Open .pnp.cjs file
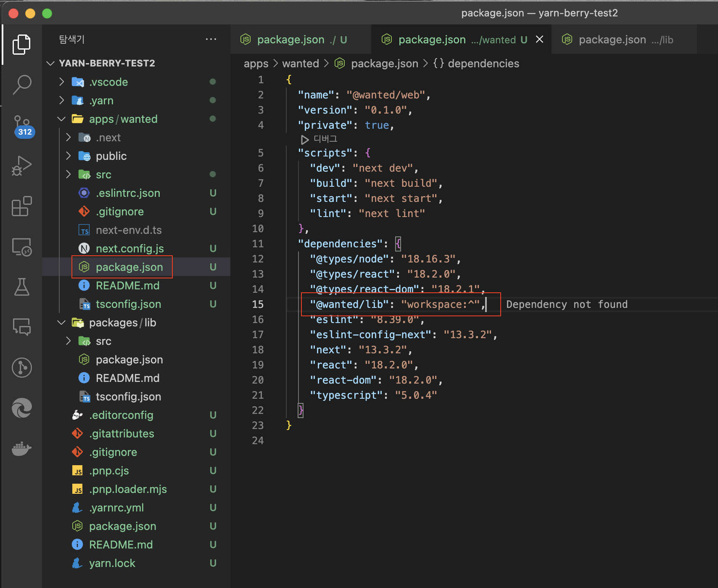 pos(136,471)
